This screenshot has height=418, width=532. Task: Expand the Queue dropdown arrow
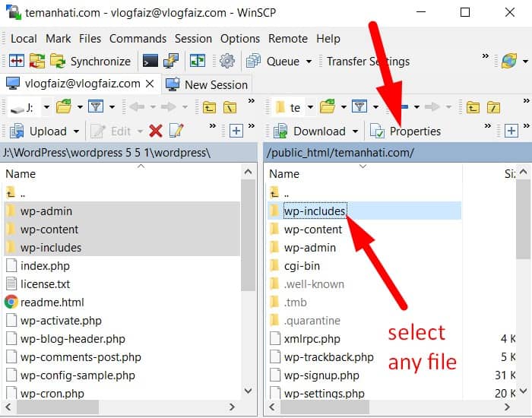(x=309, y=62)
